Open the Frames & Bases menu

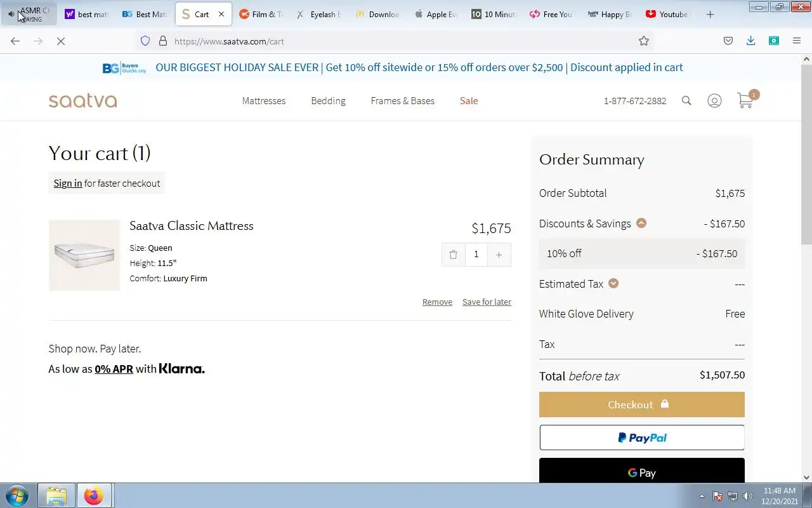click(403, 100)
